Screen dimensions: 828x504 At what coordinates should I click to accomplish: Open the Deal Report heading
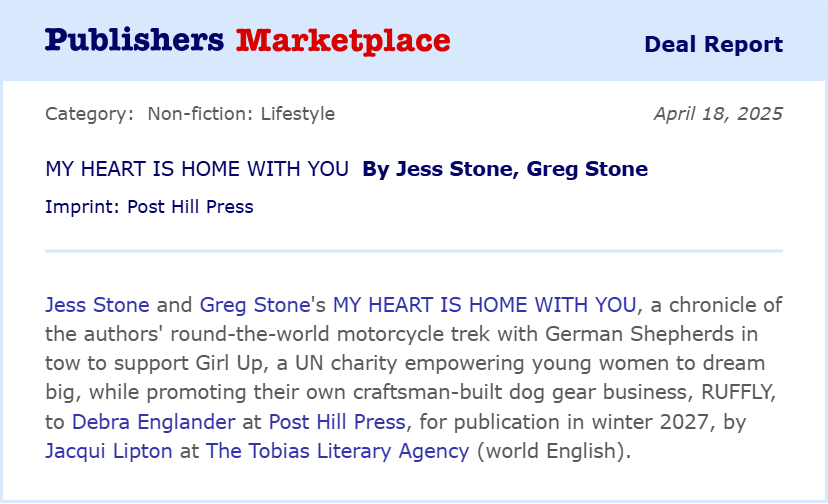click(713, 44)
